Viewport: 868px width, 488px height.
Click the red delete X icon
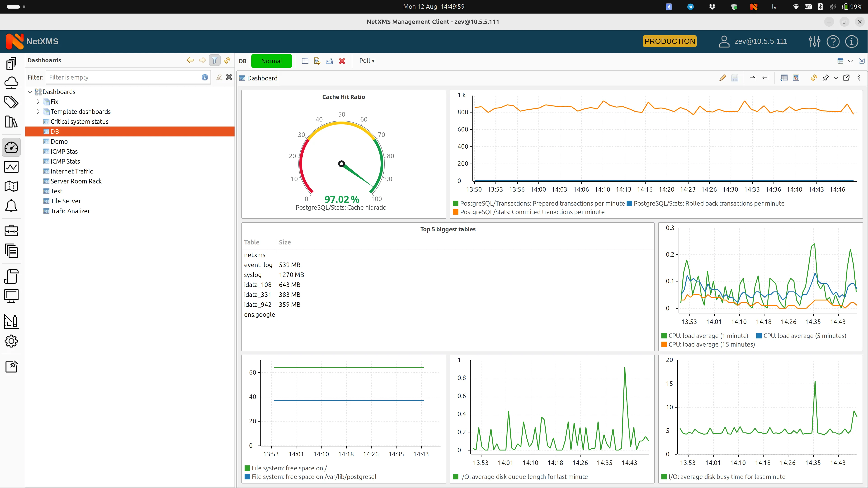point(342,61)
